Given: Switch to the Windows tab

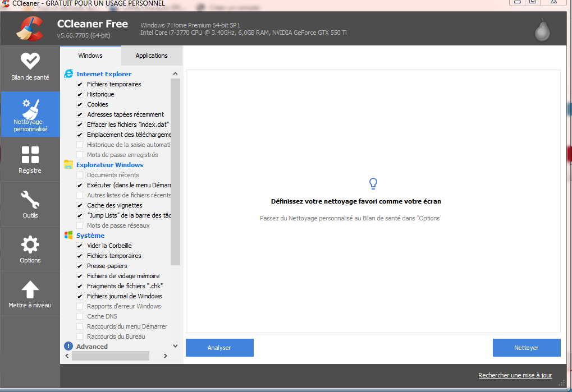Looking at the screenshot, I should [90, 56].
